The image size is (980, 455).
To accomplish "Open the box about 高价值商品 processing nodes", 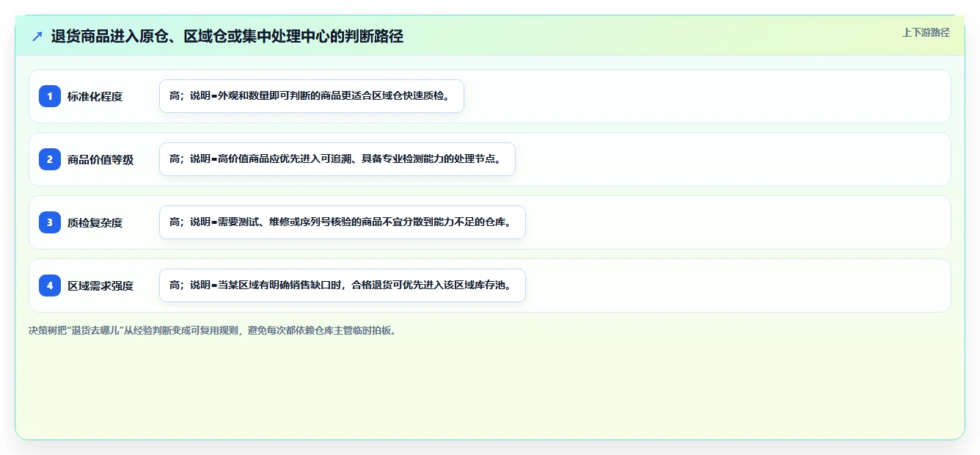I will (x=337, y=159).
